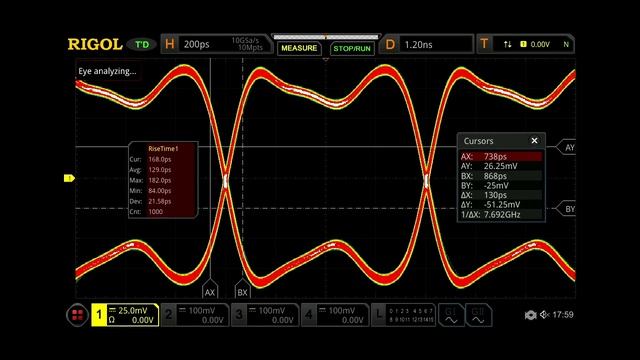
Task: Open the GII waveform generator icon
Action: click(478, 315)
